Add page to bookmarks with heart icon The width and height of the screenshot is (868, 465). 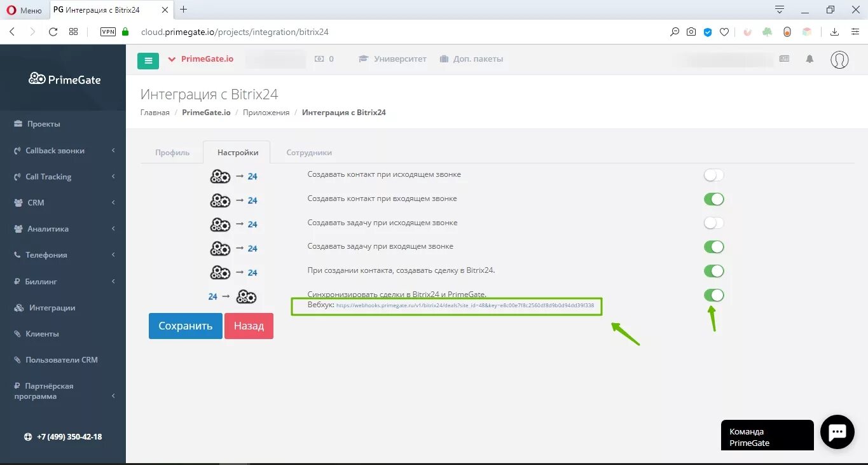pos(724,32)
